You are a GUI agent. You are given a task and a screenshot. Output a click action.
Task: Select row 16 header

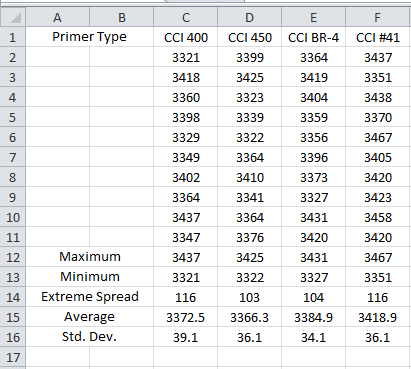(13, 337)
